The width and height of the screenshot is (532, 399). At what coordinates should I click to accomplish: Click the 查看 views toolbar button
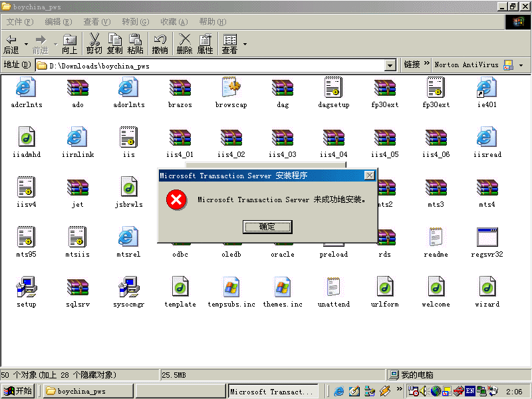pos(229,44)
